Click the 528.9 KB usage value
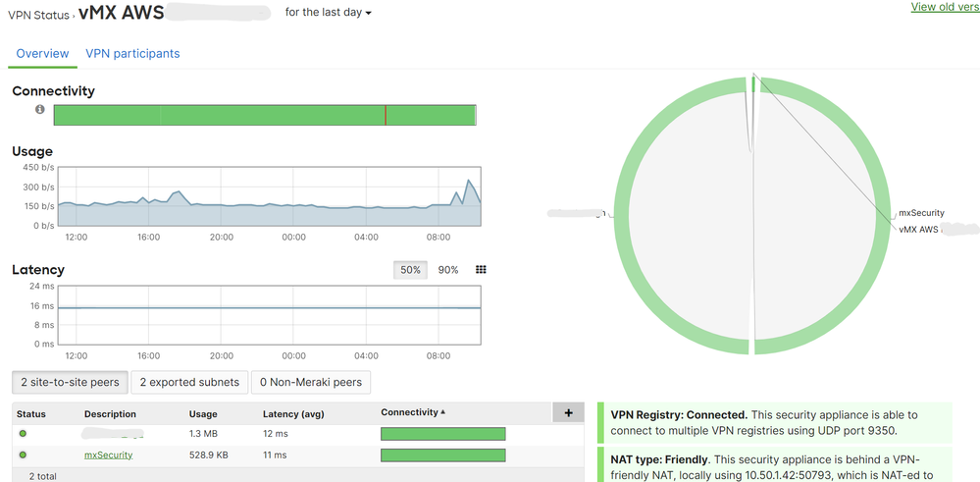 tap(208, 455)
